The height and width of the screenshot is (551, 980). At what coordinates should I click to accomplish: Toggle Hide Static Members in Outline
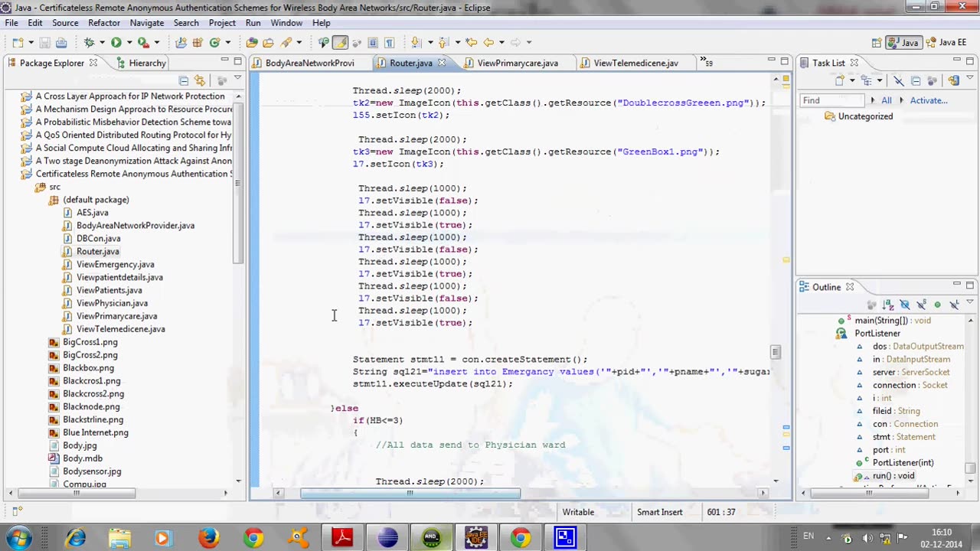(921, 305)
